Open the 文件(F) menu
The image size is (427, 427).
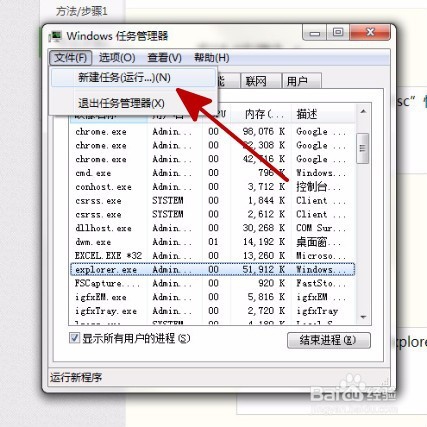[71, 58]
